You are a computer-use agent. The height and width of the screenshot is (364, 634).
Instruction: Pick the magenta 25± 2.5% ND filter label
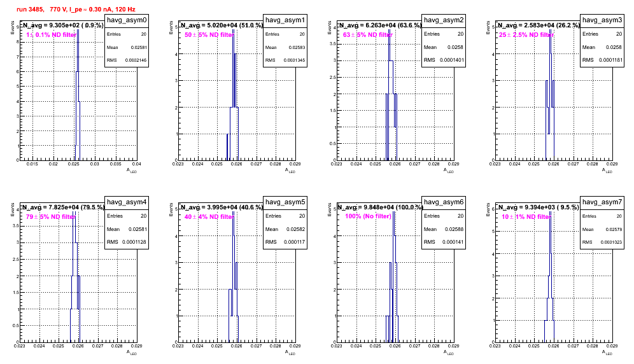tap(526, 35)
